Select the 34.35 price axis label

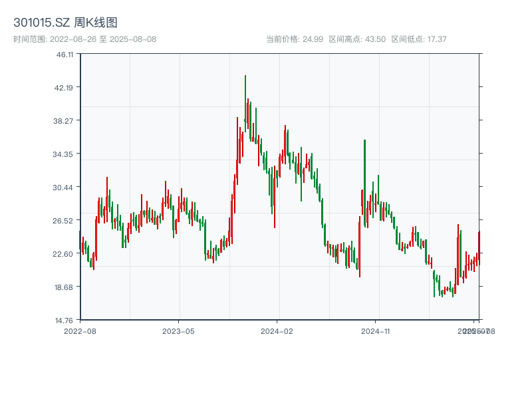(65, 154)
